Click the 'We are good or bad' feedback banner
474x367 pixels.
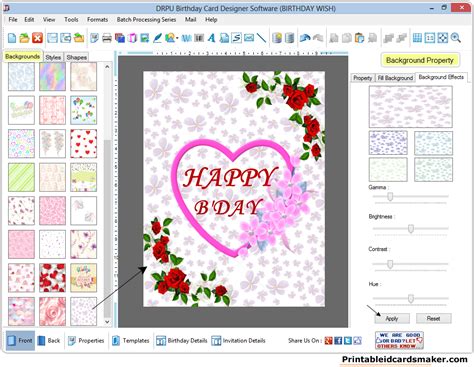399,340
